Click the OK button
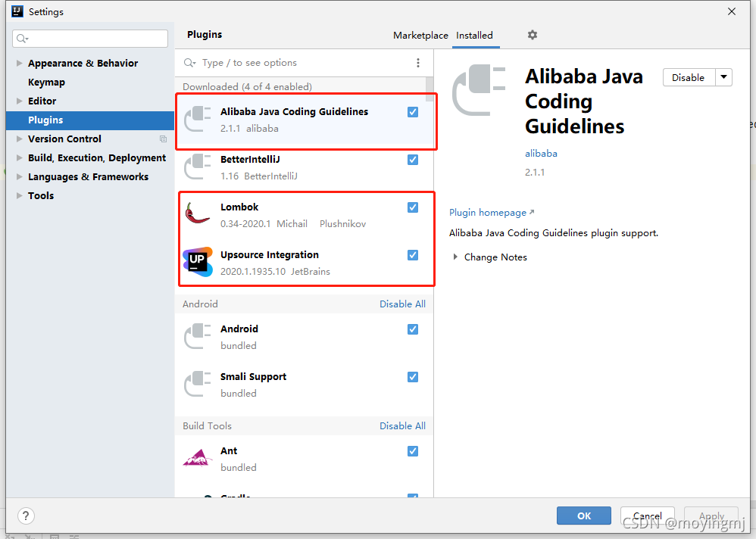756x539 pixels. point(584,516)
